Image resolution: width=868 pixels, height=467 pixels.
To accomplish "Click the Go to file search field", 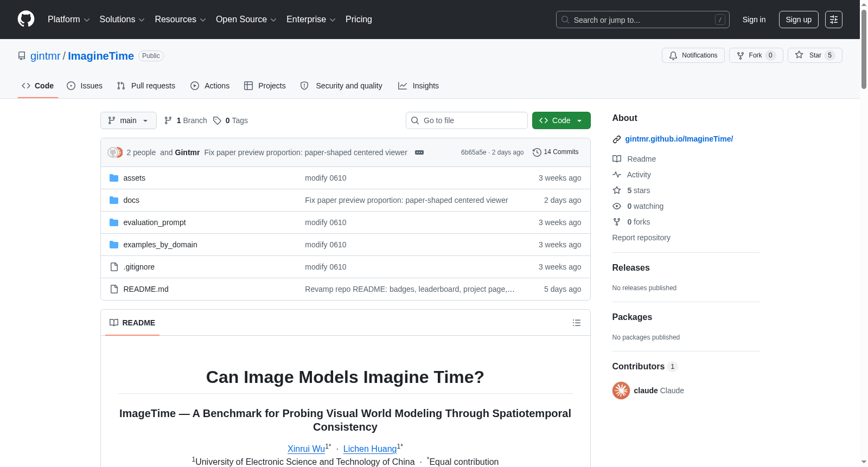I will [x=467, y=120].
